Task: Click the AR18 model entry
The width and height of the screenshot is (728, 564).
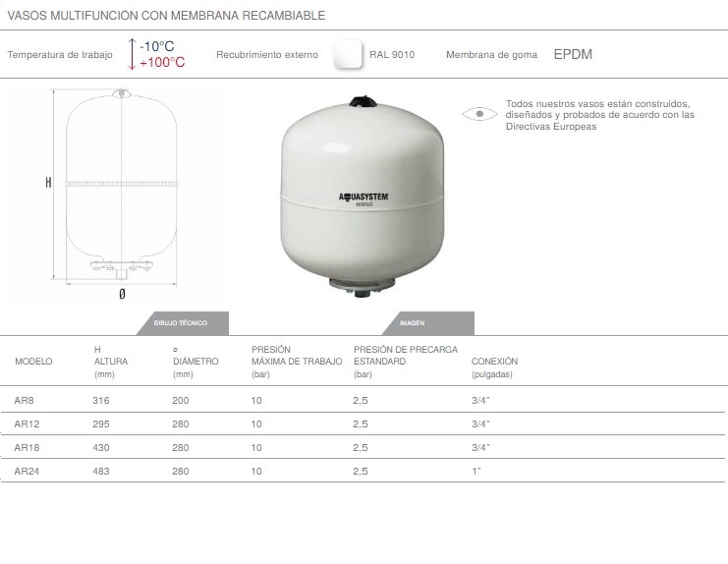Action: point(26,447)
